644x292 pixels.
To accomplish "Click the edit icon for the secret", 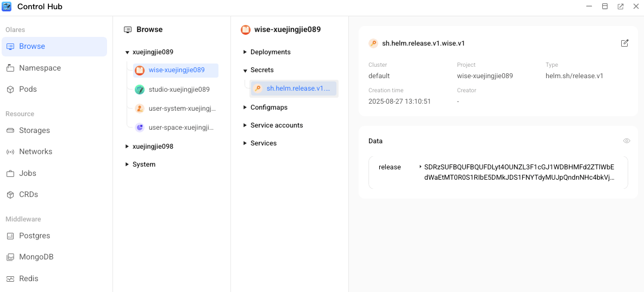I will 624,43.
